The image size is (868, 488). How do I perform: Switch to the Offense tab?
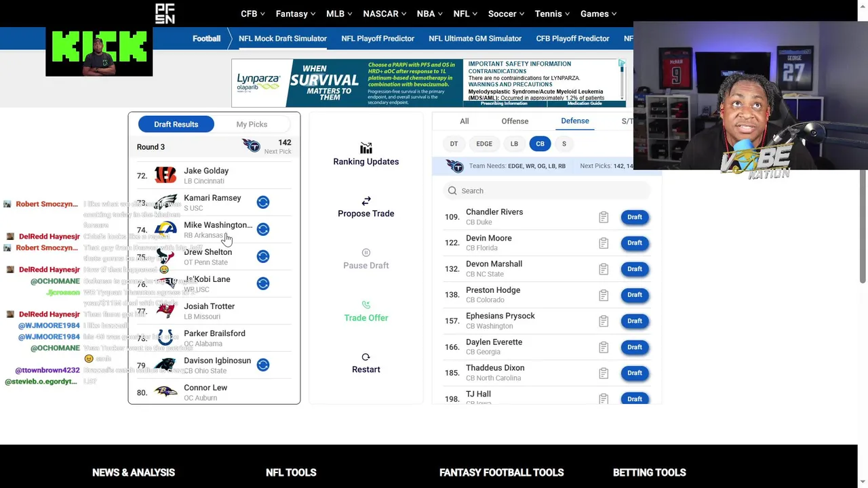click(x=515, y=121)
